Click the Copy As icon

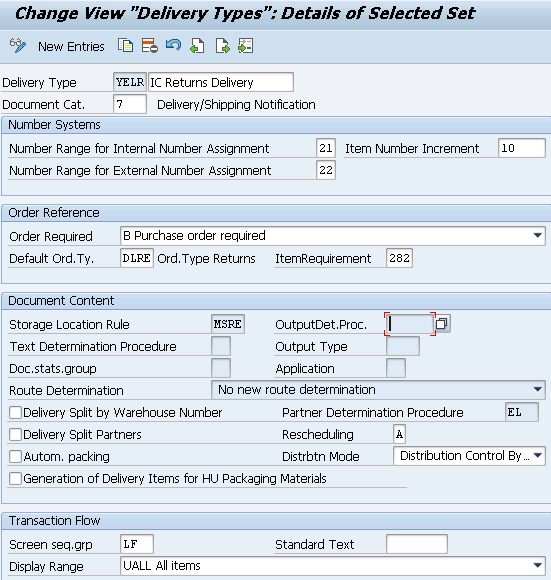point(125,46)
